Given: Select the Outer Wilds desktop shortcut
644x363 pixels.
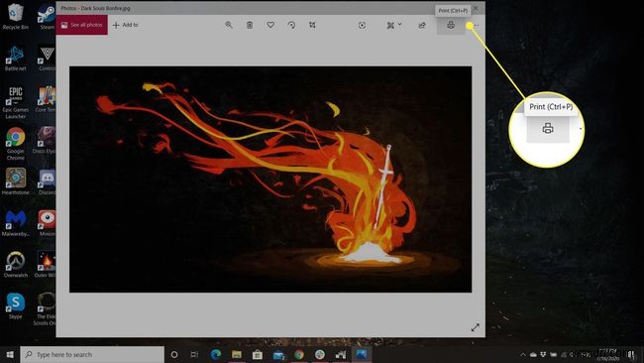Looking at the screenshot, I should (47, 265).
